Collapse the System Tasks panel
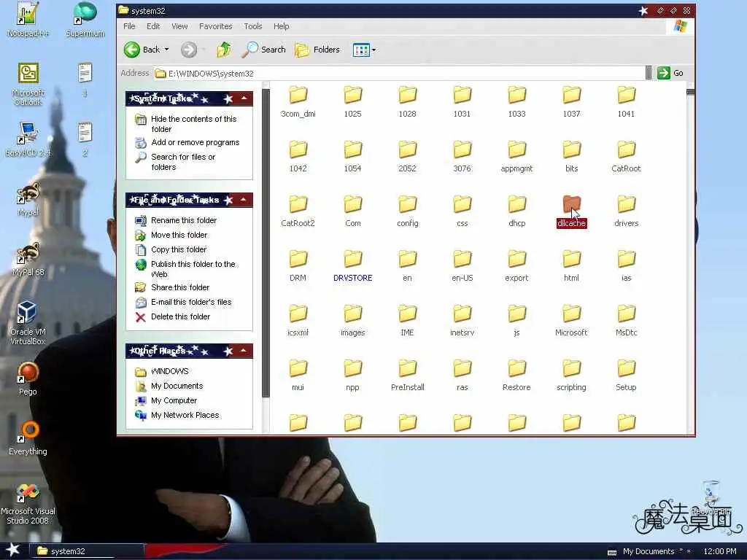The width and height of the screenshot is (747, 560). [244, 98]
